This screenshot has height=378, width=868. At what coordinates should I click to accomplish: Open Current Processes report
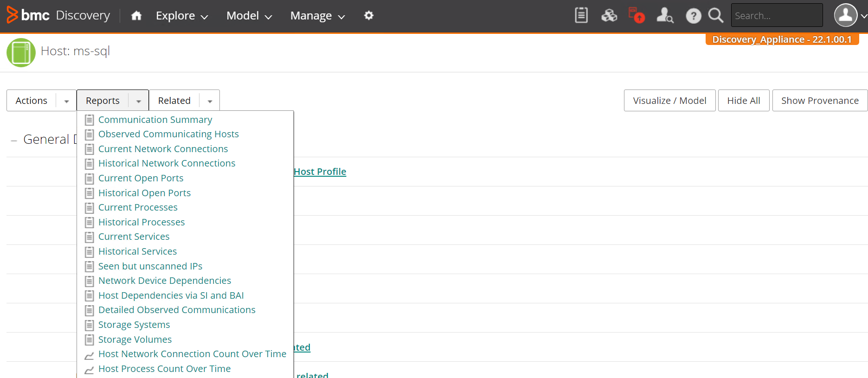point(138,207)
